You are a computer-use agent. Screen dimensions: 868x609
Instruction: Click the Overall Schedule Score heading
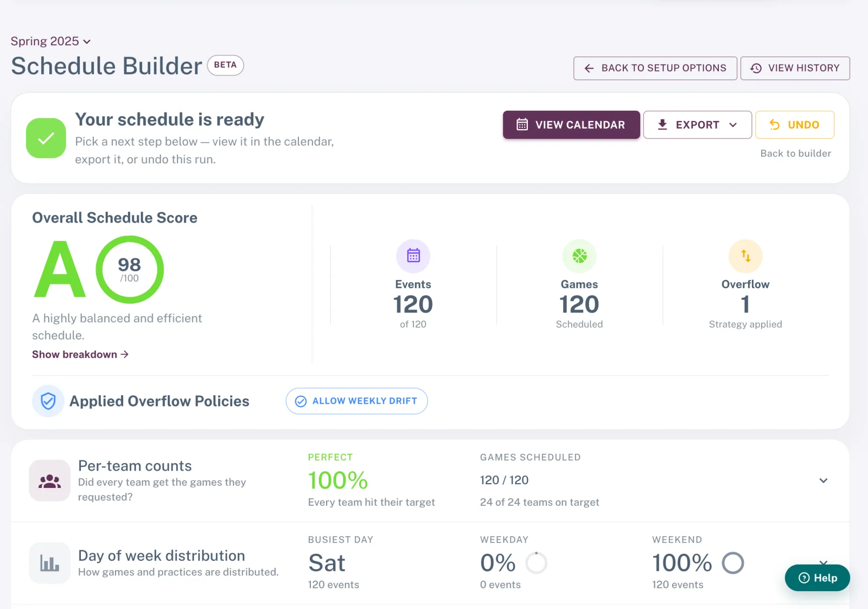(115, 218)
